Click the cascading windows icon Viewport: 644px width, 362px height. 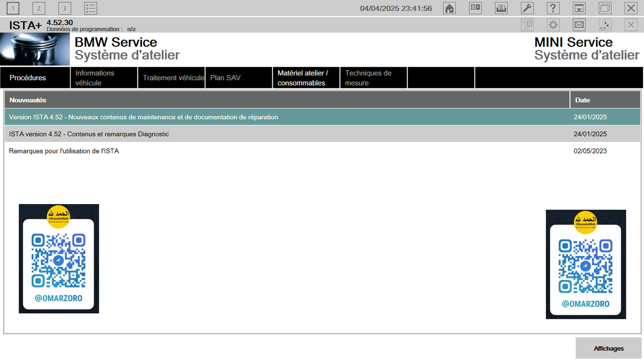[x=605, y=8]
